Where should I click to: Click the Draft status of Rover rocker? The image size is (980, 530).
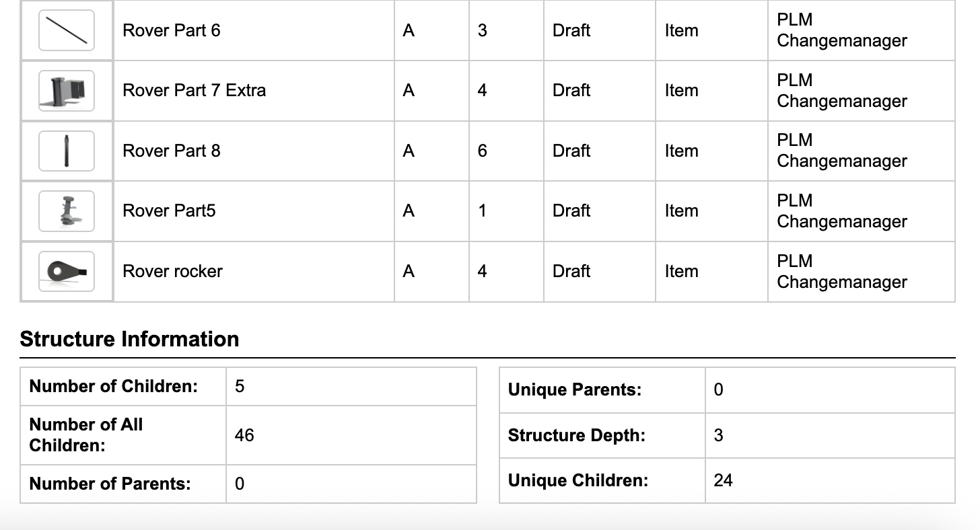click(571, 272)
